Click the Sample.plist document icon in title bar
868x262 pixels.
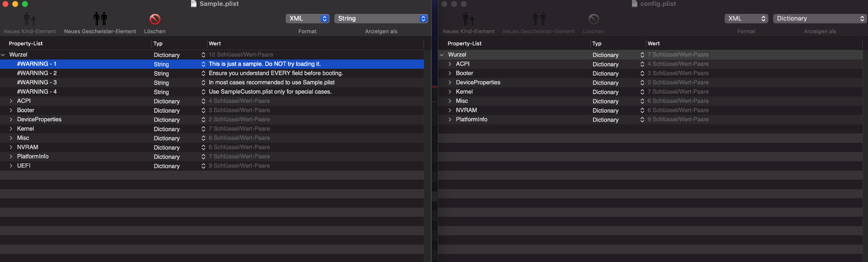[193, 4]
